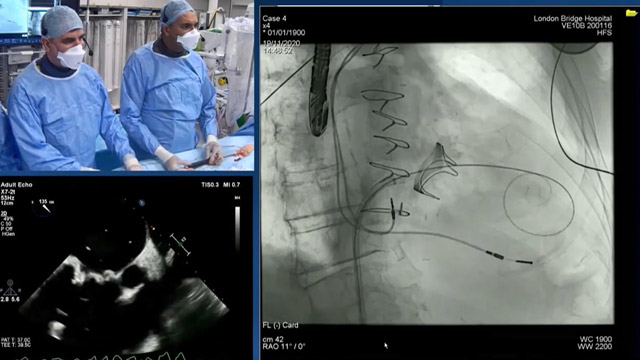Click the green ECG trace under echo

pos(102,356)
